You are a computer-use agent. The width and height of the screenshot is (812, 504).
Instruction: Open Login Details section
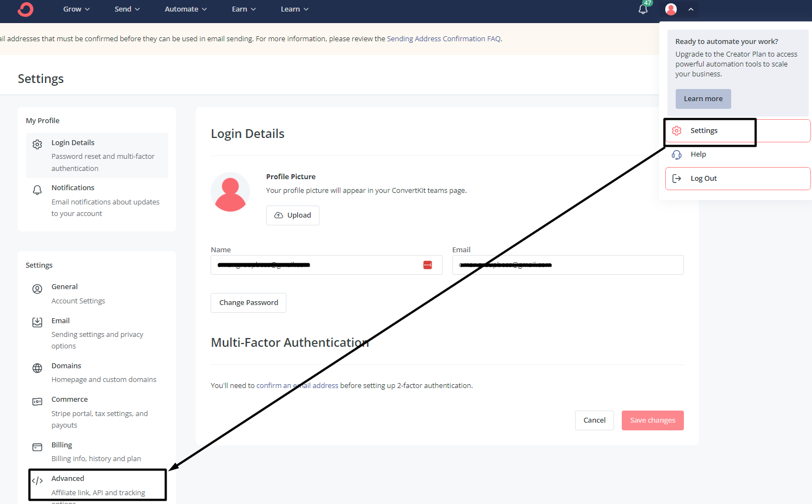[97, 156]
